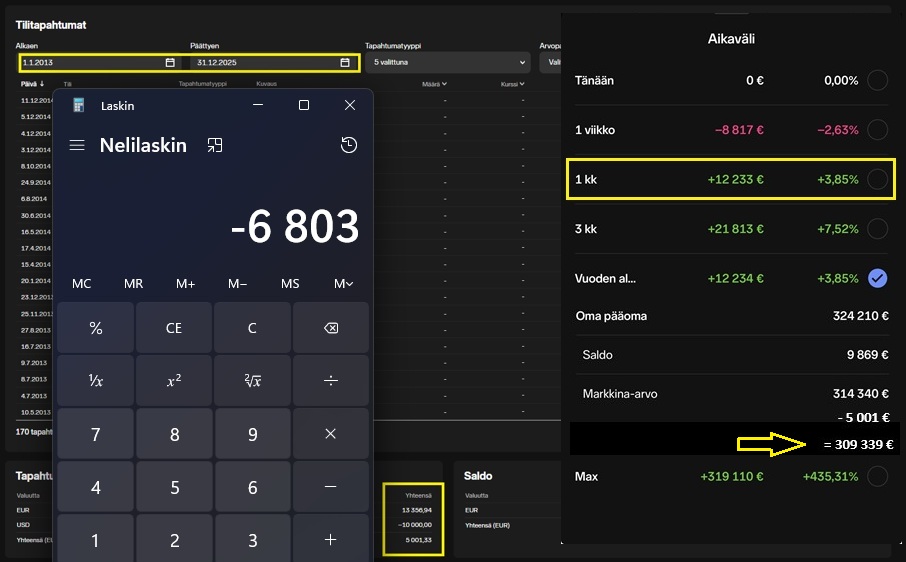Open the calendar picker for Päättyen date
The width and height of the screenshot is (906, 562).
coord(345,63)
